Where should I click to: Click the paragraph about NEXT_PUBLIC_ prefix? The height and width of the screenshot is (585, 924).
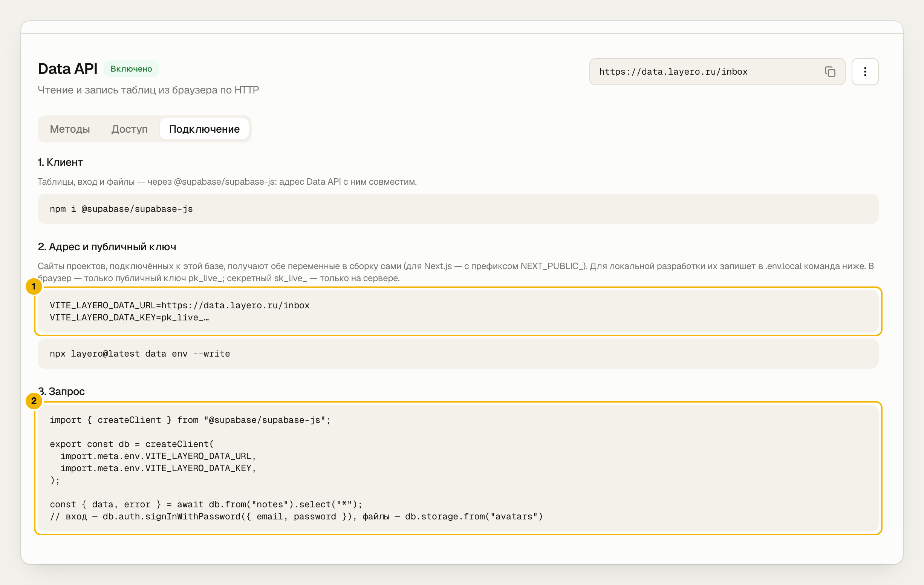point(456,272)
